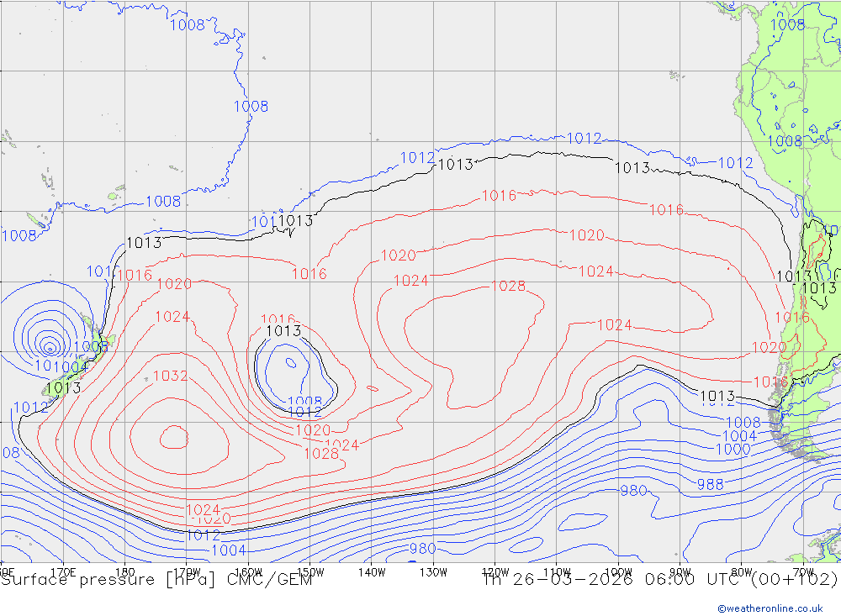The image size is (841, 616).
Task: Click the 1032 isobar label
Action: (x=171, y=376)
